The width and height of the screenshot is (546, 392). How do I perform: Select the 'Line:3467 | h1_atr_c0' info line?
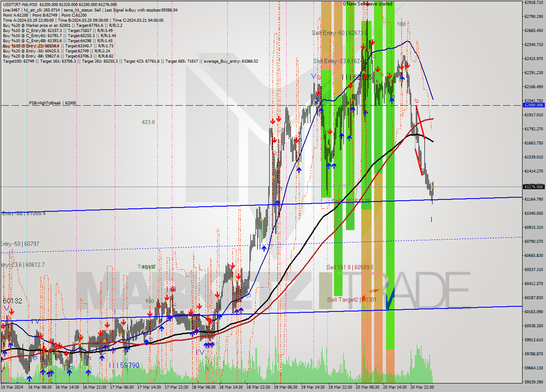coord(90,10)
